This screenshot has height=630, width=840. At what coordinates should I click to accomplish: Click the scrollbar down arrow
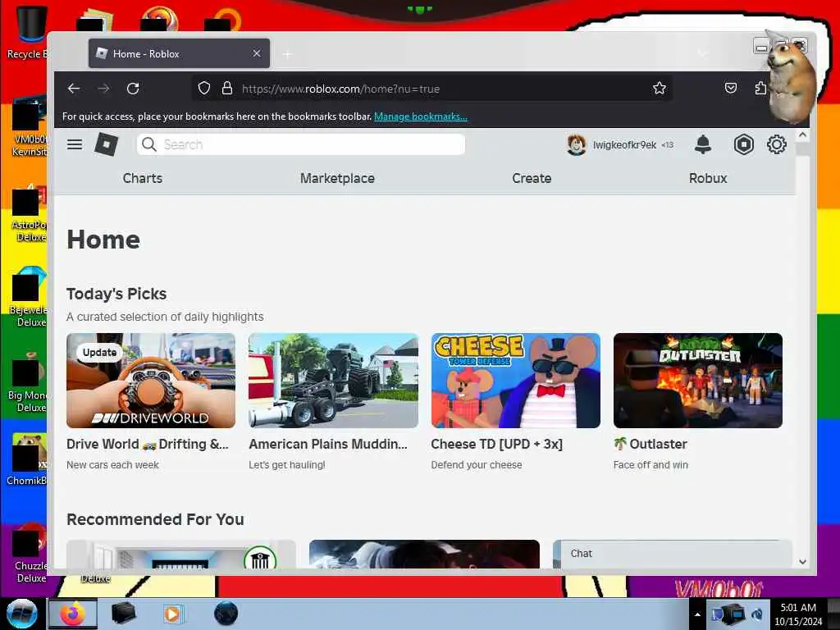(x=802, y=561)
